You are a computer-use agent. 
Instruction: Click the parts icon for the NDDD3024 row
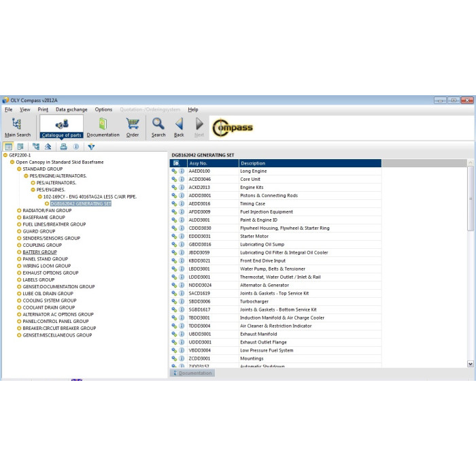pyautogui.click(x=174, y=285)
